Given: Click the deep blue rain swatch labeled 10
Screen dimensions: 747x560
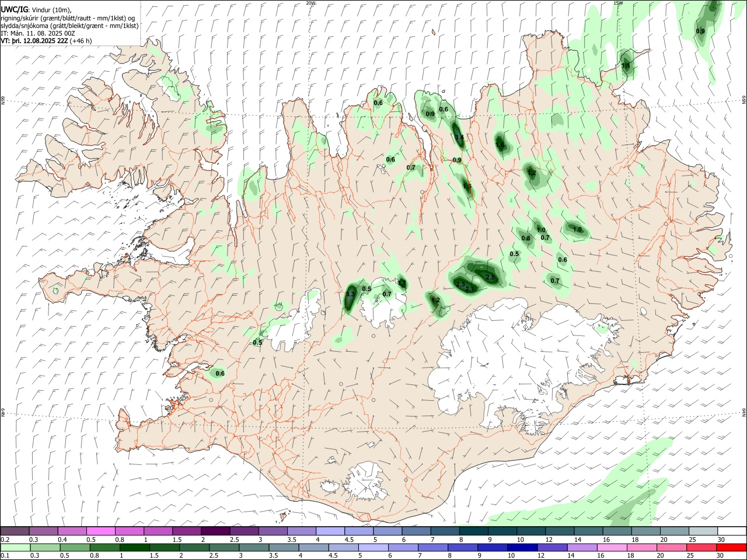Looking at the screenshot, I should click(x=522, y=547).
